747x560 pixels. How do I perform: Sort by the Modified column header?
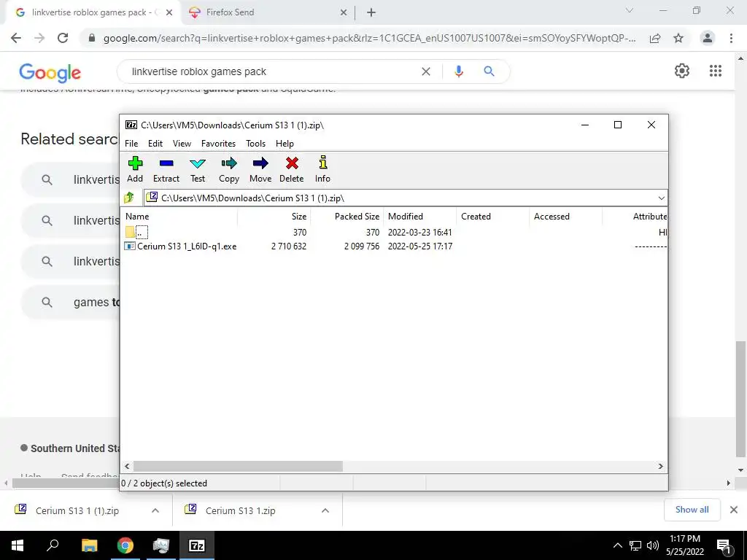(419, 216)
